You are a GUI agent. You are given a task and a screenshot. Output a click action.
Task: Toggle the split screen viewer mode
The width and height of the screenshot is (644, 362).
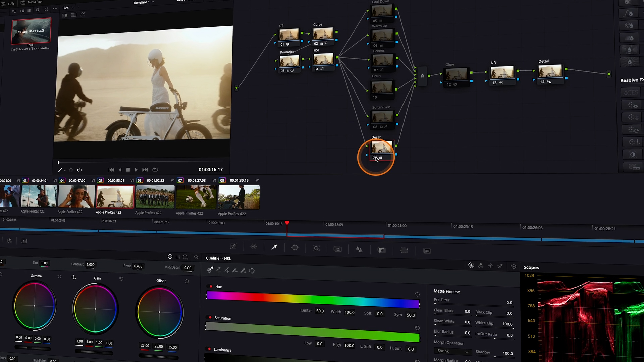coord(74,15)
